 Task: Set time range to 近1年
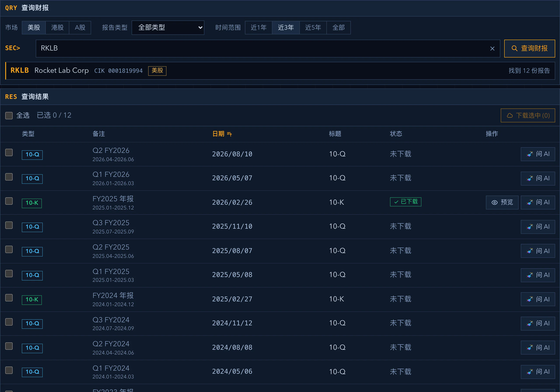tap(258, 27)
